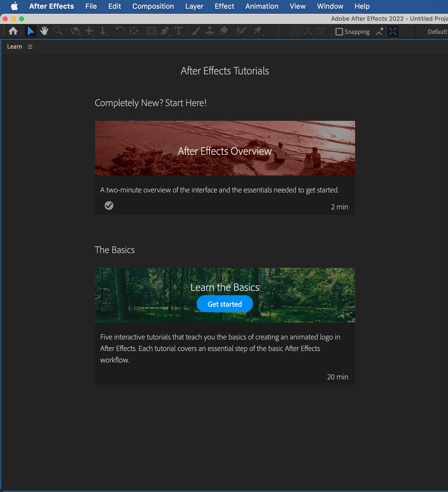
Task: Open the Window menu
Action: [x=330, y=6]
